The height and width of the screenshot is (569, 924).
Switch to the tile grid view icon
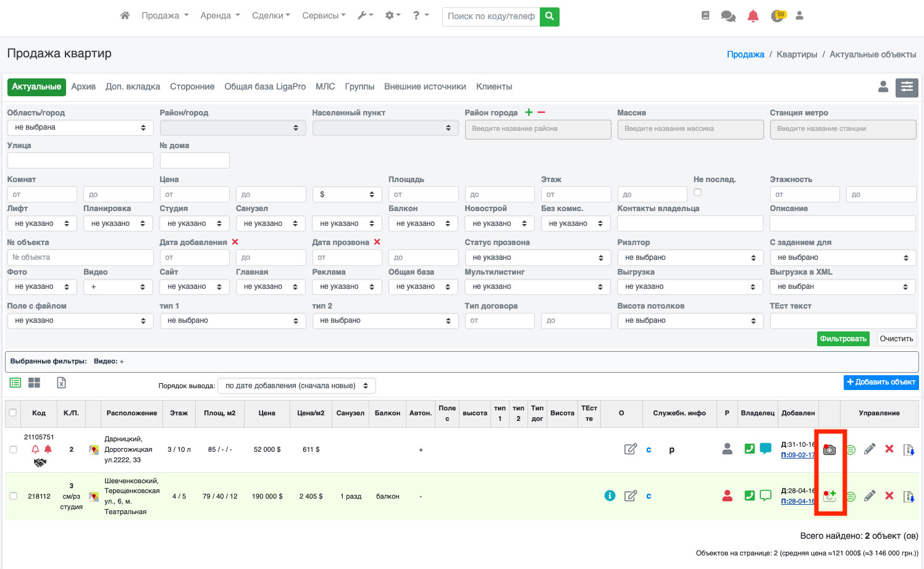pyautogui.click(x=34, y=383)
